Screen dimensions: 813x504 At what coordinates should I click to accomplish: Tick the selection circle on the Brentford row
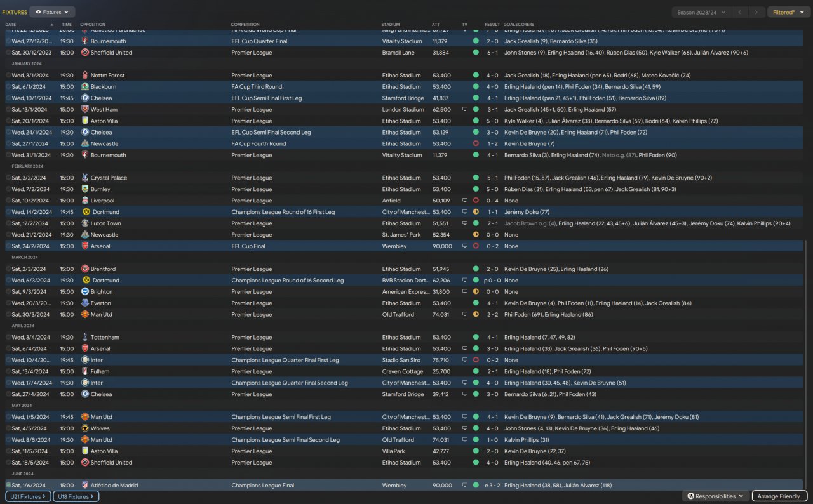(8, 269)
